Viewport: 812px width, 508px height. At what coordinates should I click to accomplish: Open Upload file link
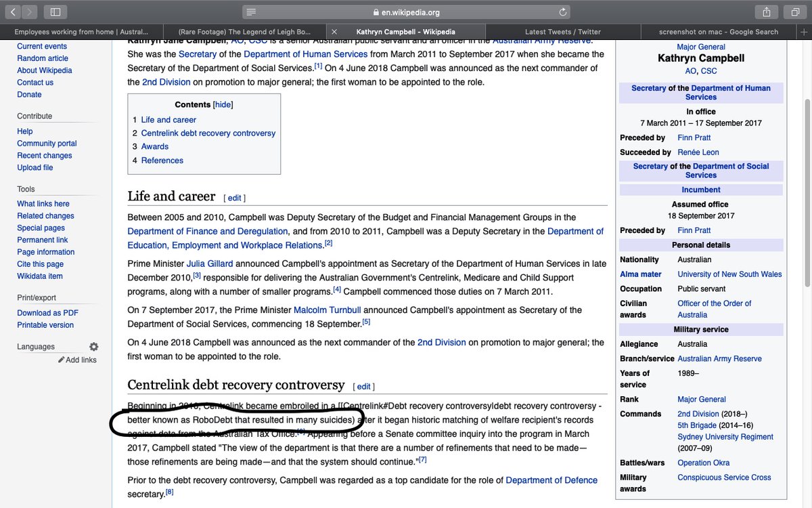pyautogui.click(x=35, y=169)
